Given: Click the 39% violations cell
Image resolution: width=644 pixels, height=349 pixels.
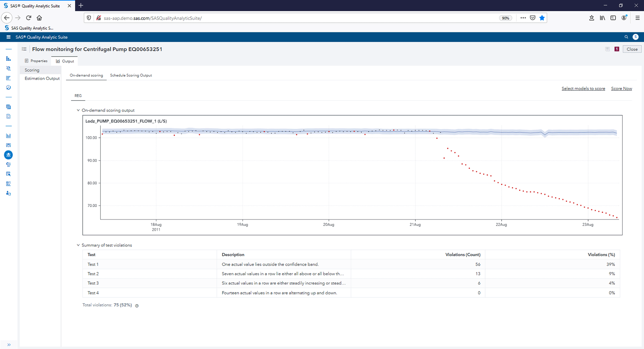Looking at the screenshot, I should [x=611, y=265].
